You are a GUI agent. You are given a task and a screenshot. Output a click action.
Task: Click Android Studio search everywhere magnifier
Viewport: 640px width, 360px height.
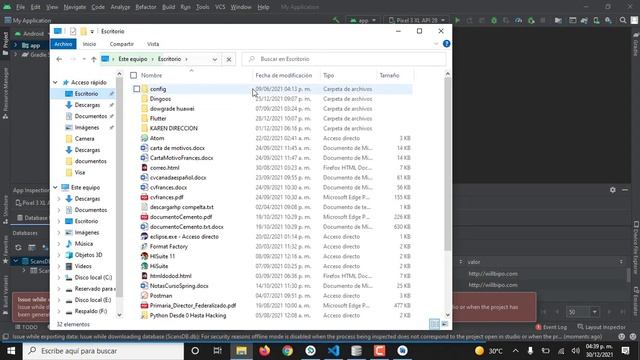(x=623, y=20)
